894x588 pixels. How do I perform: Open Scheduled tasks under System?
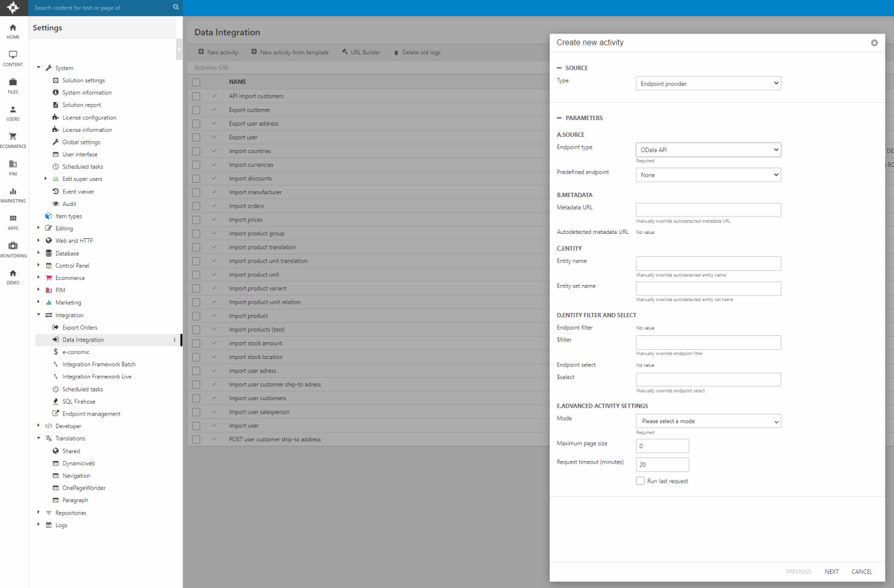coord(82,167)
